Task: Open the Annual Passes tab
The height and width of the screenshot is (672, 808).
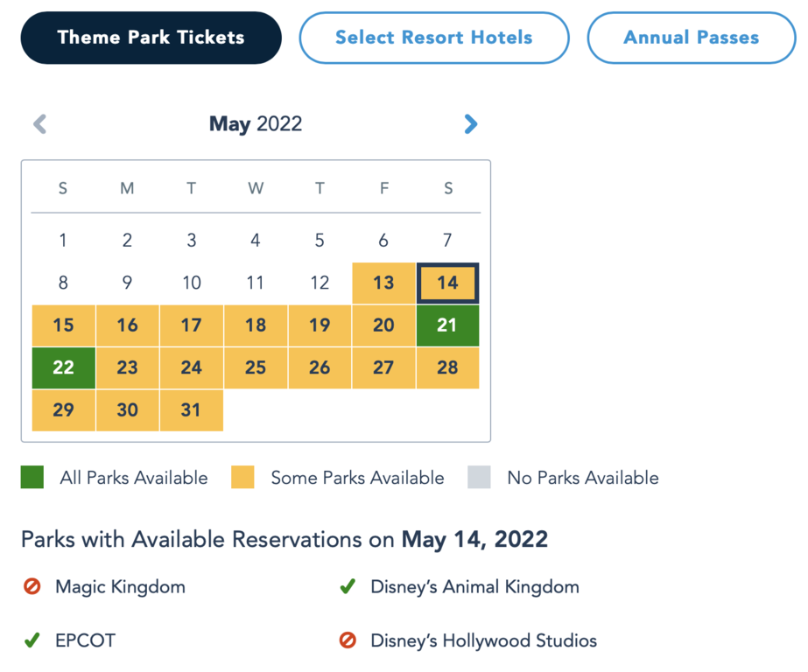Action: [x=691, y=38]
